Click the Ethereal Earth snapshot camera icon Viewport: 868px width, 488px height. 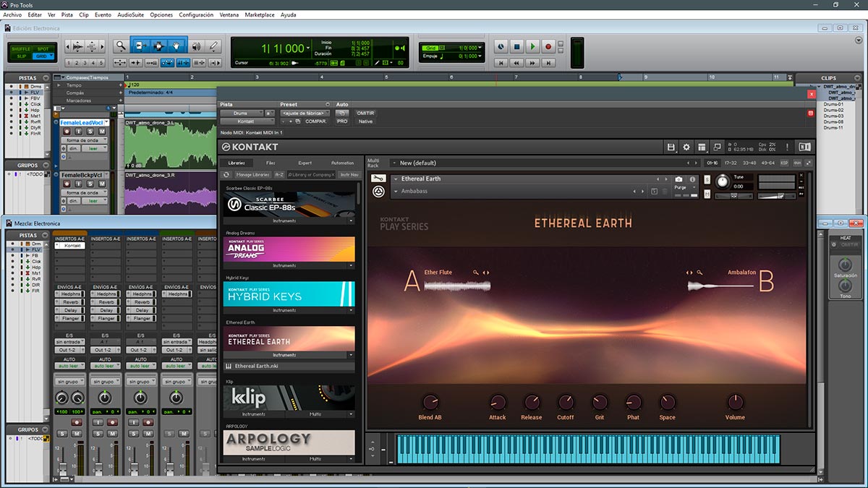click(679, 179)
